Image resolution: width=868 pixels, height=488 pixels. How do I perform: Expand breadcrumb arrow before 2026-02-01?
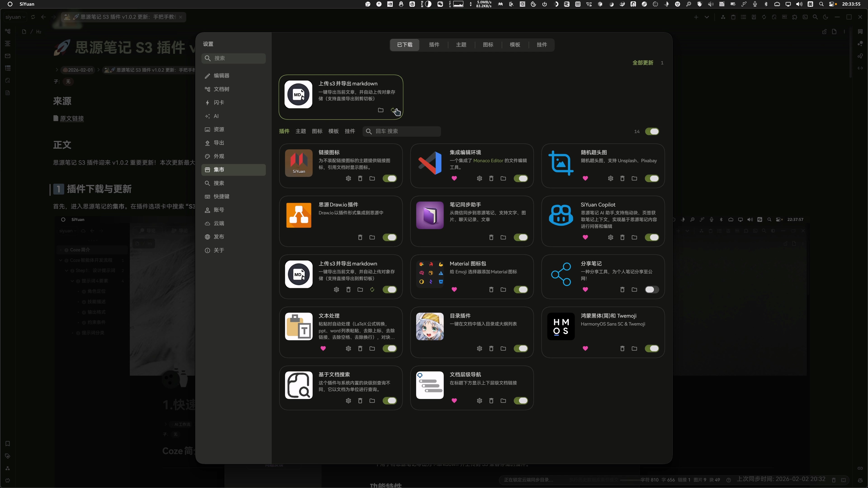[57, 70]
